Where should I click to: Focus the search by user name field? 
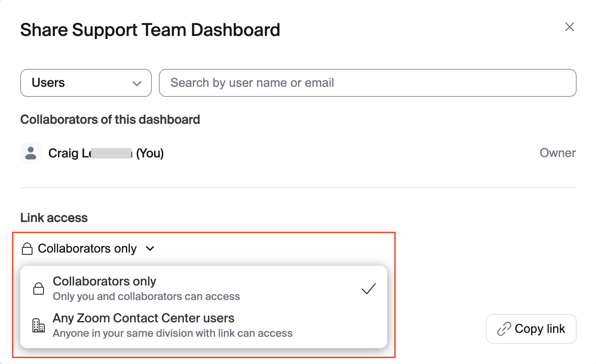click(367, 83)
